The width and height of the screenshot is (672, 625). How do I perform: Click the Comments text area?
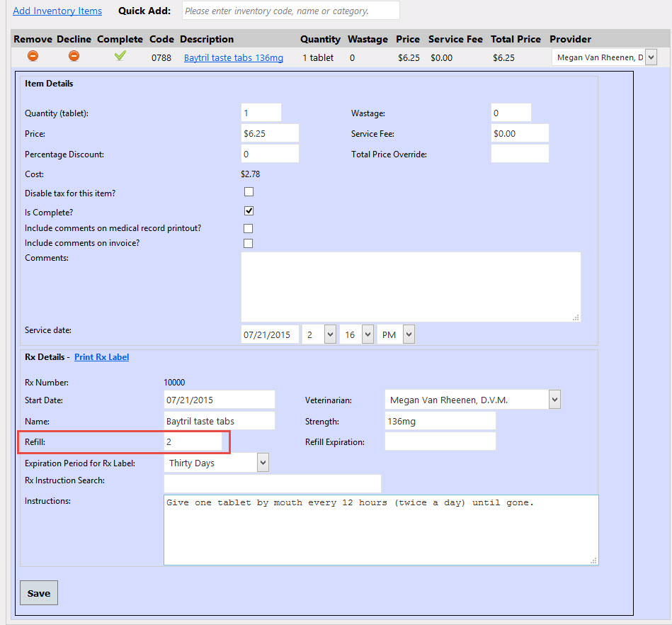tap(411, 286)
